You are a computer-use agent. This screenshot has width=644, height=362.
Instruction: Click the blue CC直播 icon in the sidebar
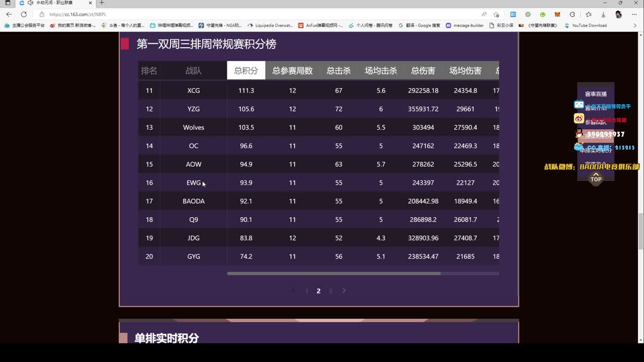coord(579,147)
